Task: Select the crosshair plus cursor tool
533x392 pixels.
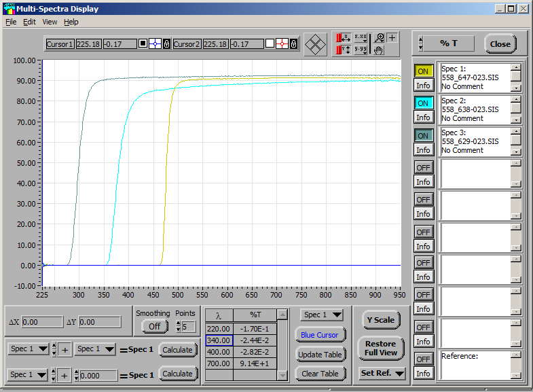Action: (392, 38)
